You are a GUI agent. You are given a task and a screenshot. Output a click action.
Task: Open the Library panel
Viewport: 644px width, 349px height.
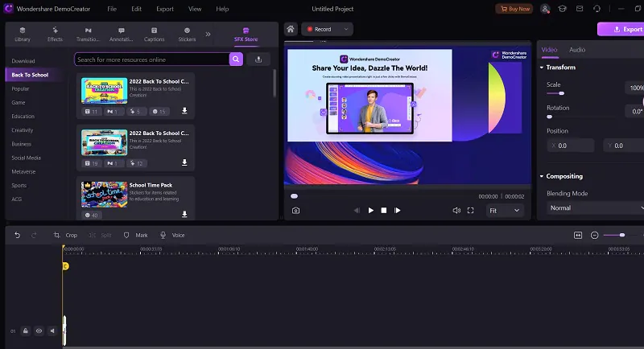coord(23,35)
